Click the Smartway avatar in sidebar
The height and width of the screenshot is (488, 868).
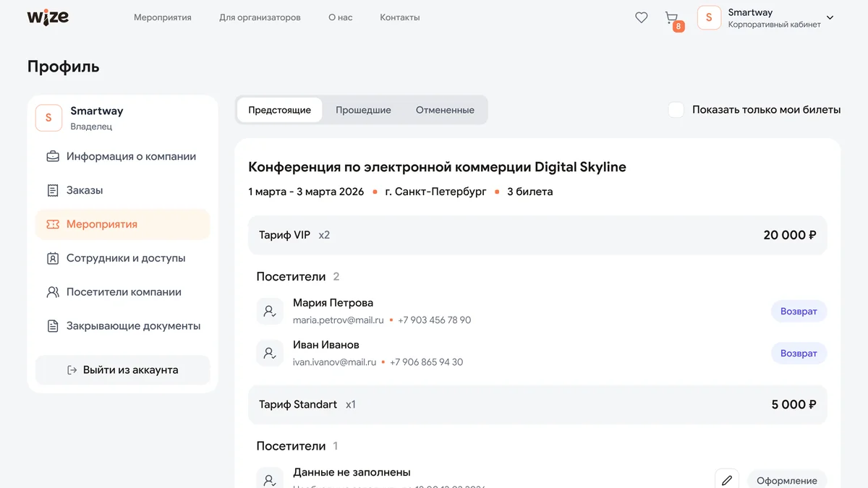point(48,118)
